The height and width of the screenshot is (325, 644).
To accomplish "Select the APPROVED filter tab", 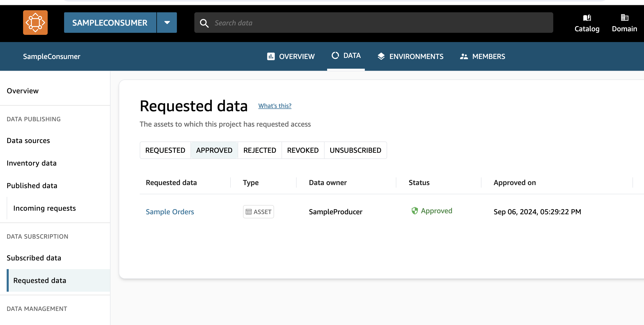I will click(214, 150).
